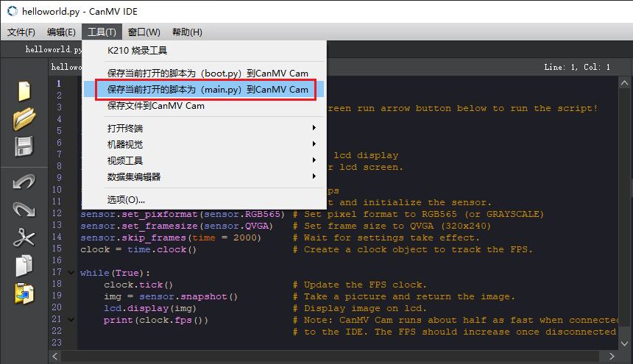Expand the 打开终端 submenu

pyautogui.click(x=204, y=128)
